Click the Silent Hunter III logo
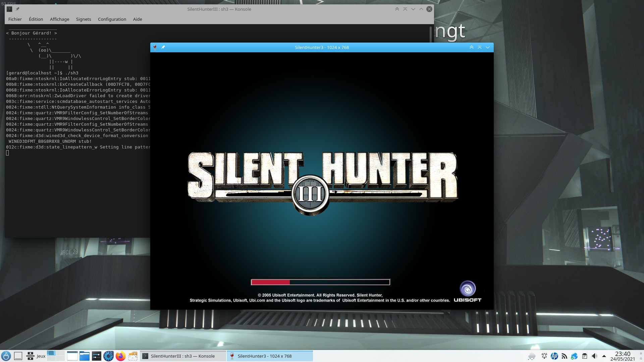The image size is (644, 362). tap(322, 183)
